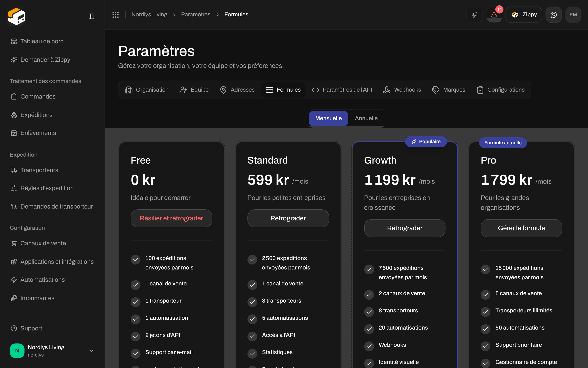The width and height of the screenshot is (588, 368).
Task: Open the apps grid launcher
Action: click(x=115, y=15)
